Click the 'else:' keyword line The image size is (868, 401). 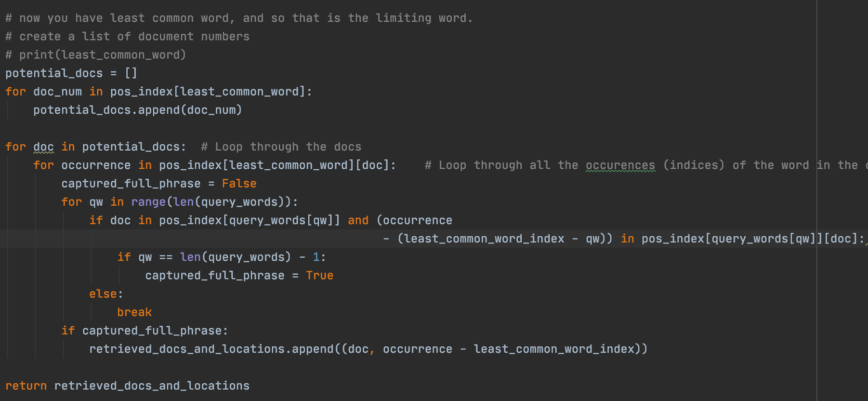106,294
